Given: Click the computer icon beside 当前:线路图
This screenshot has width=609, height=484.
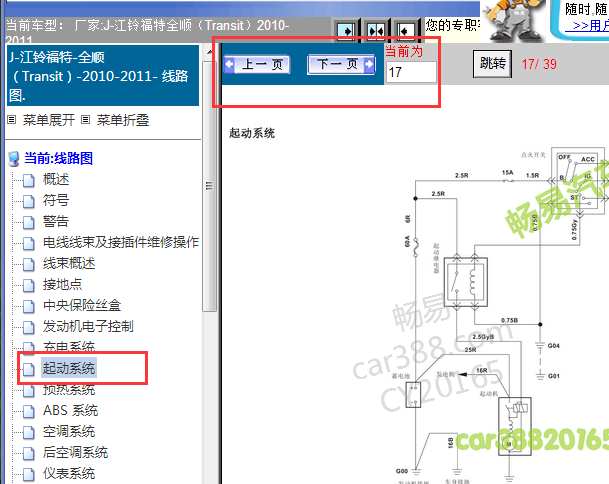Looking at the screenshot, I should click(x=14, y=159).
